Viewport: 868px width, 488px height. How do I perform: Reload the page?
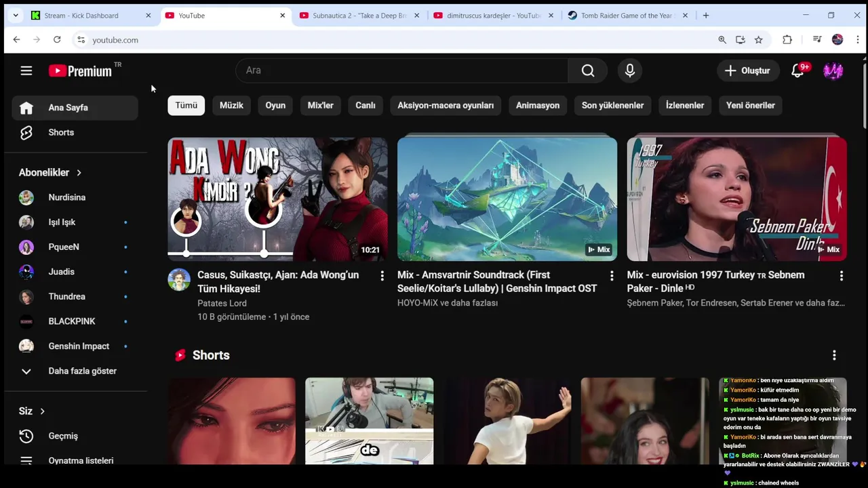[57, 40]
